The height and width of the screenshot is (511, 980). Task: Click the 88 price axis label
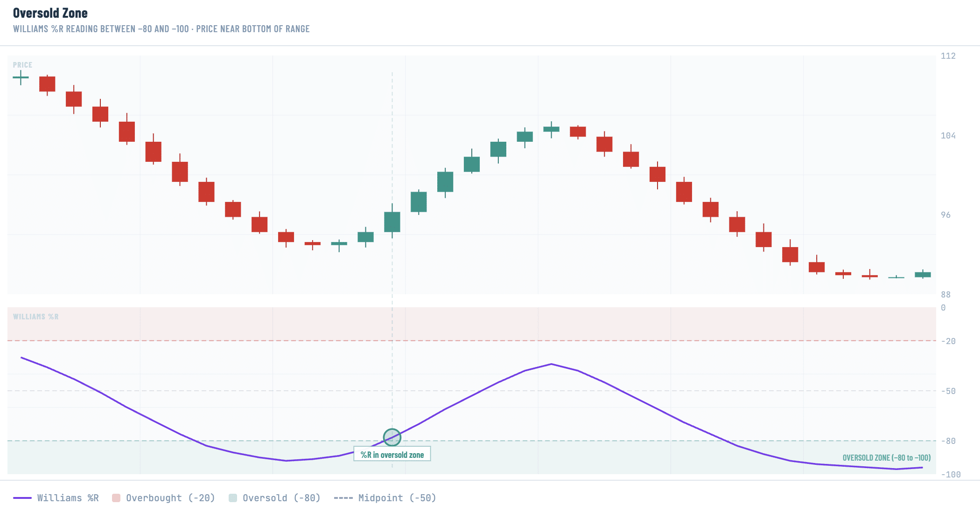pyautogui.click(x=945, y=295)
